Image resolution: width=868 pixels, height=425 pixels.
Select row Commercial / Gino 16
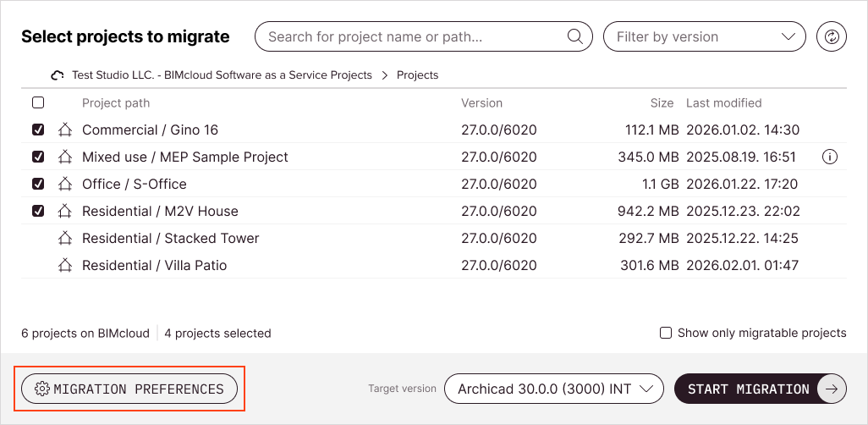[x=433, y=130]
